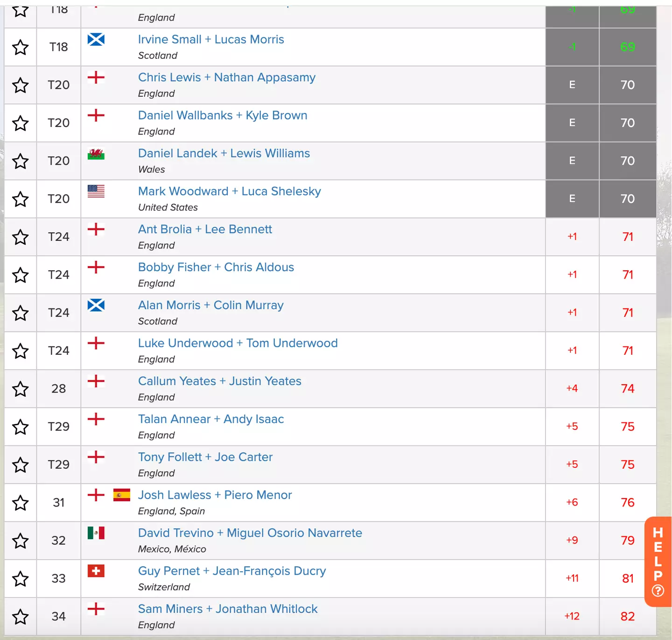Open Callum Yeates + Justin Yeates link
This screenshot has height=640, width=672.
(219, 381)
